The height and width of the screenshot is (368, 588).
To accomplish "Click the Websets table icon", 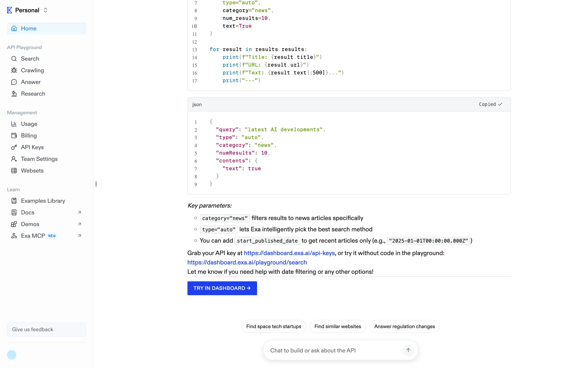I will tap(14, 171).
